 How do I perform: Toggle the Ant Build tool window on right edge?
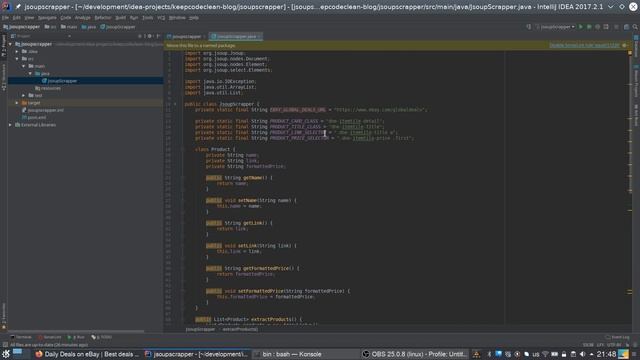click(636, 115)
